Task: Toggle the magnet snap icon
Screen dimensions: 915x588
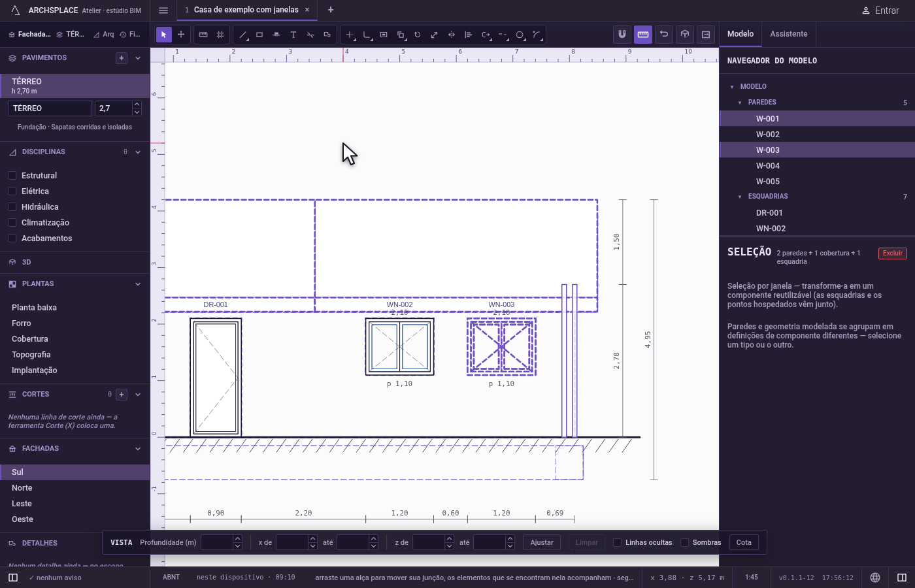Action: (x=622, y=35)
